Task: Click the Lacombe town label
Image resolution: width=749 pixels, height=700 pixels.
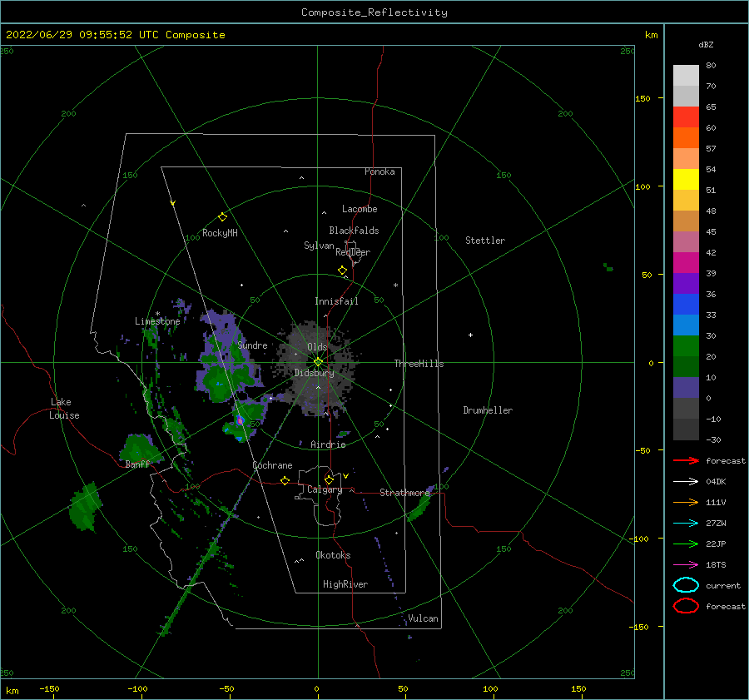Action: 360,209
